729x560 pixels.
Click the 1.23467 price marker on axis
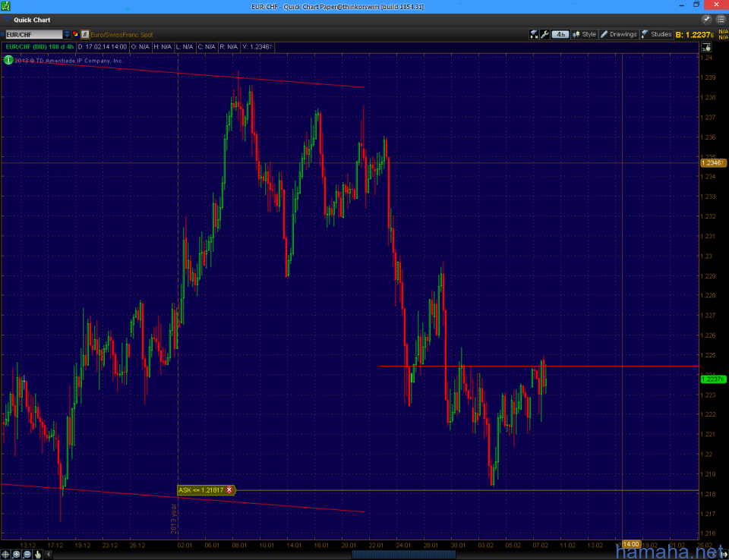713,162
